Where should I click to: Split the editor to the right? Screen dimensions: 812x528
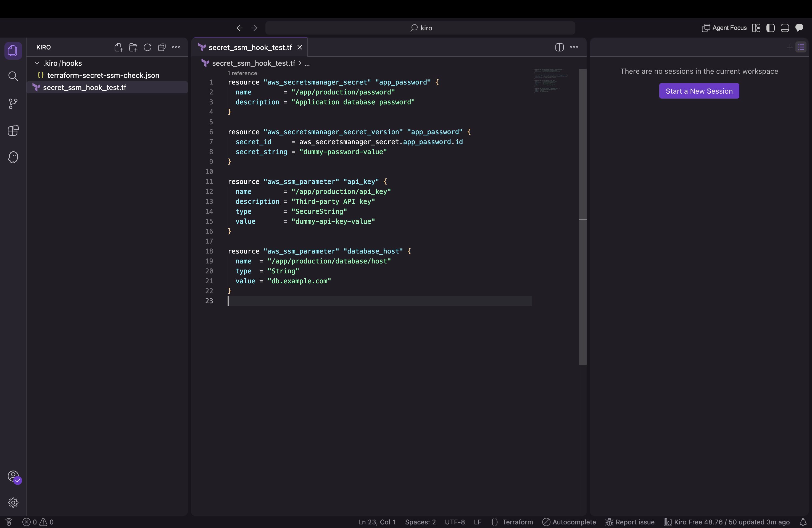pos(559,47)
